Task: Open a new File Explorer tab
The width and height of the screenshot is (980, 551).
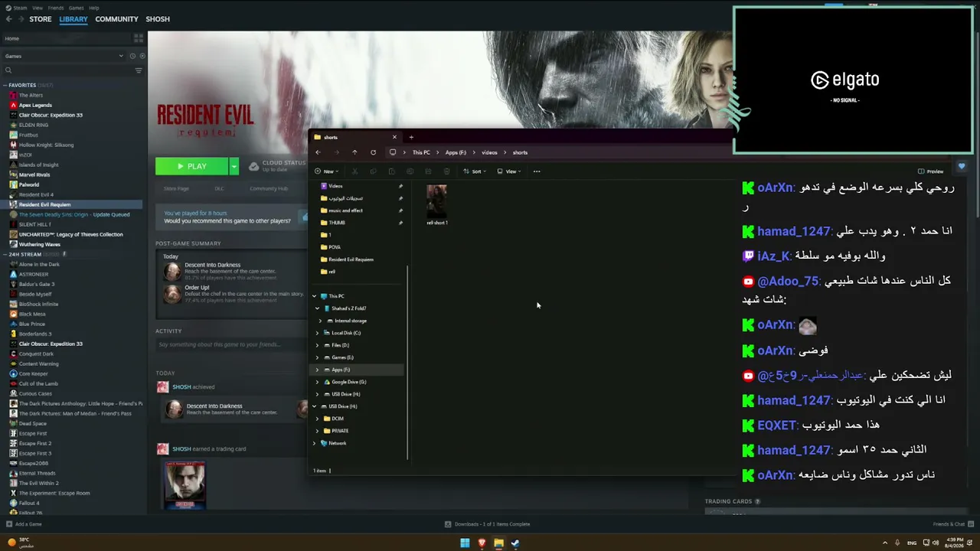Action: pos(411,137)
